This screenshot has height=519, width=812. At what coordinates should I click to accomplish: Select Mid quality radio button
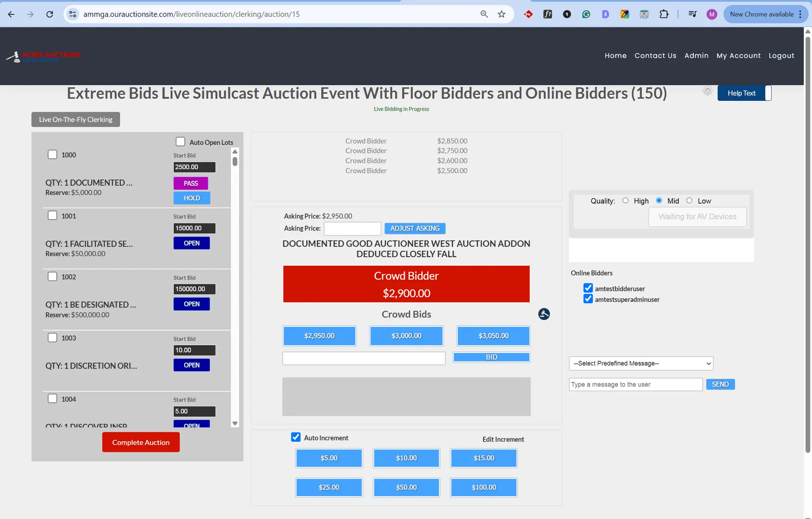click(x=659, y=200)
